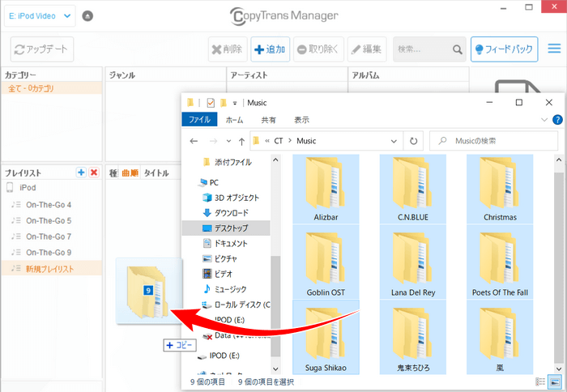The height and width of the screenshot is (392, 567).
Task: Switch Explorer to large icons view
Action: pos(554,381)
